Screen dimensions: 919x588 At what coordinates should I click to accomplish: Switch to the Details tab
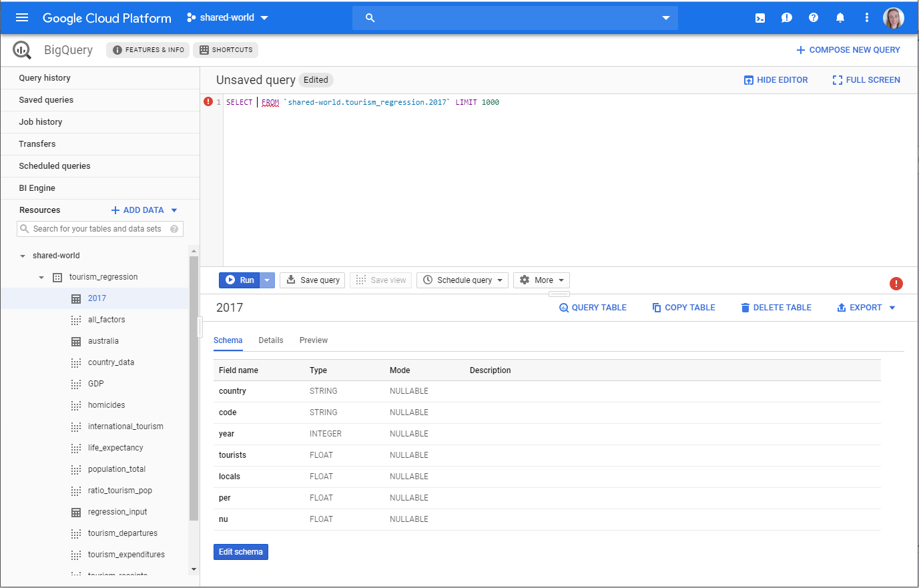tap(271, 340)
